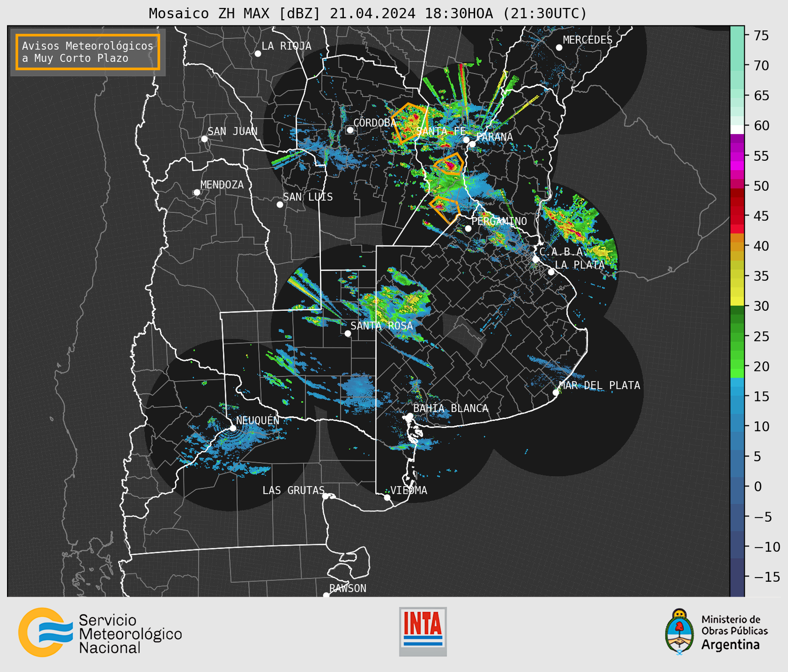Viewport: 788px width, 672px height.
Task: Click the LAS GRUTAS city label
Action: [x=293, y=490]
